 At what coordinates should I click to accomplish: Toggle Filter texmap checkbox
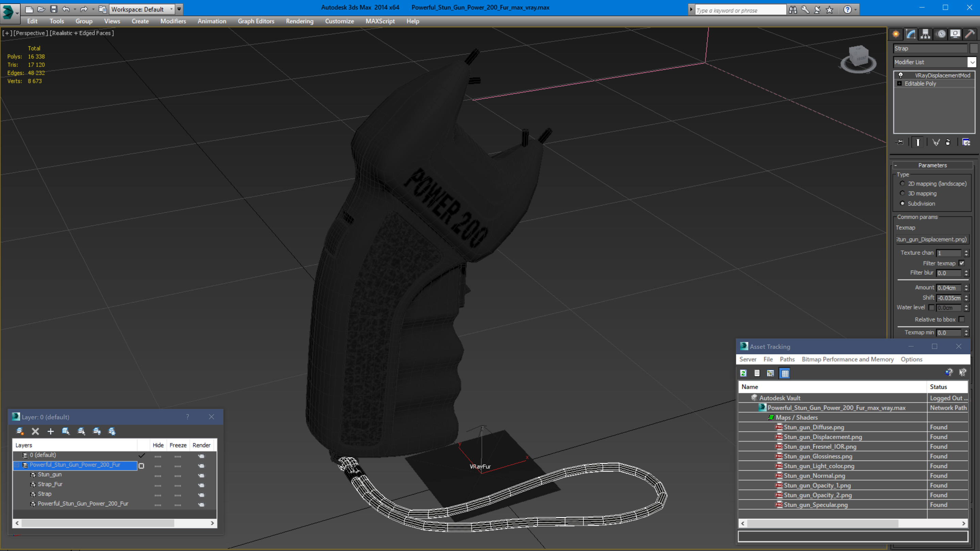962,263
